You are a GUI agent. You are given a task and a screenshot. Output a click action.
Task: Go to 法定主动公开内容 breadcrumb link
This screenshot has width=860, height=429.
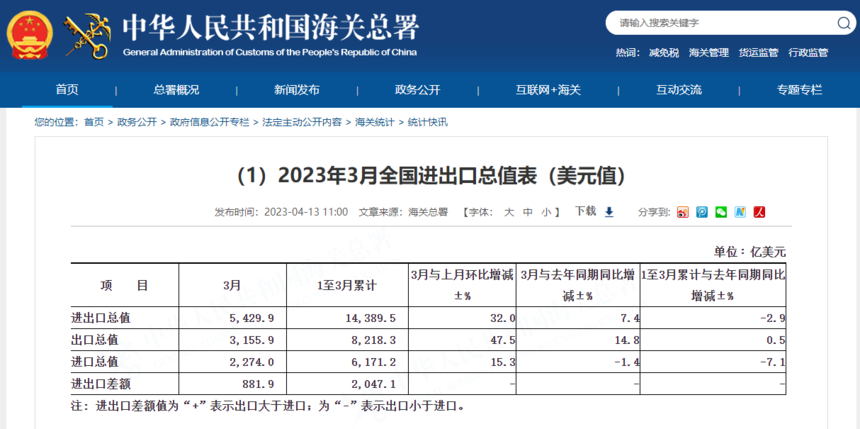(302, 122)
